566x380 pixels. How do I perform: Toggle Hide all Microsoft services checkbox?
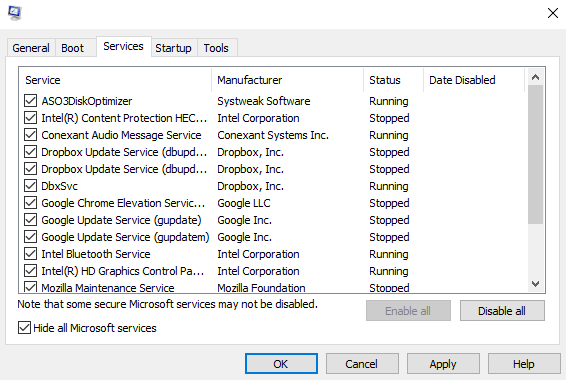coord(25,328)
